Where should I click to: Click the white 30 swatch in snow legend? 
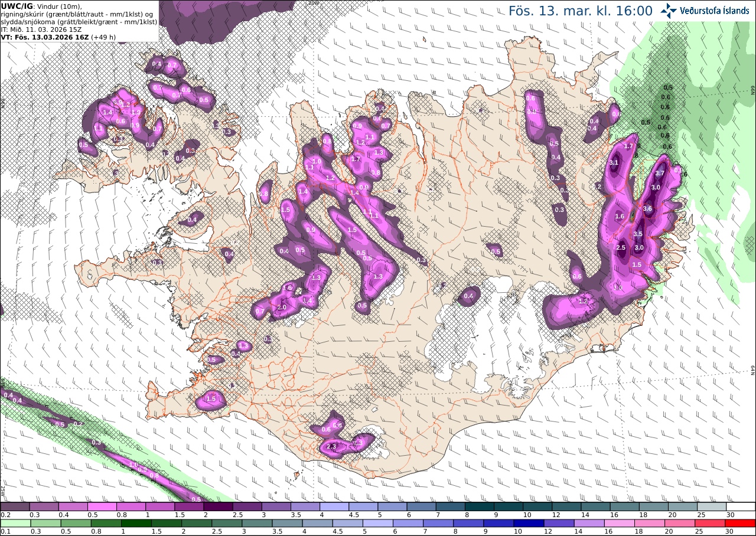[x=741, y=506]
